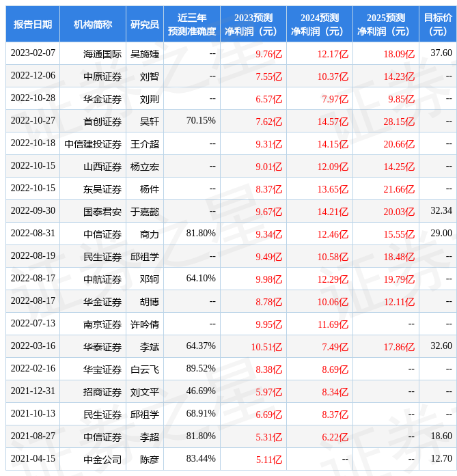Click the 近三年预测准确度 column header

pyautogui.click(x=192, y=25)
